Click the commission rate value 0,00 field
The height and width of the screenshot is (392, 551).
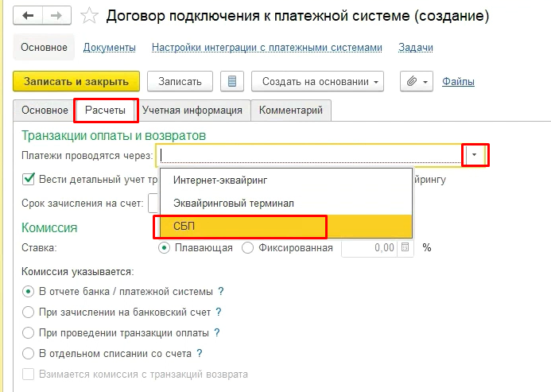pos(370,248)
